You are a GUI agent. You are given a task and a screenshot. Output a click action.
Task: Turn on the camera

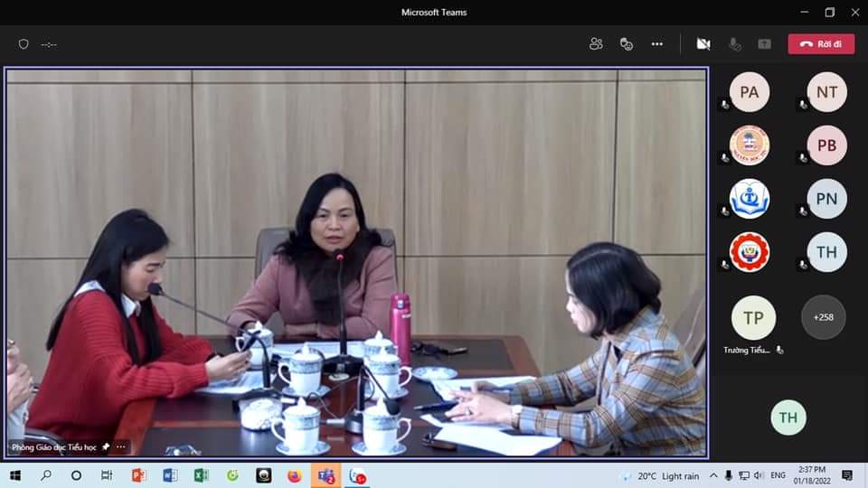[703, 43]
